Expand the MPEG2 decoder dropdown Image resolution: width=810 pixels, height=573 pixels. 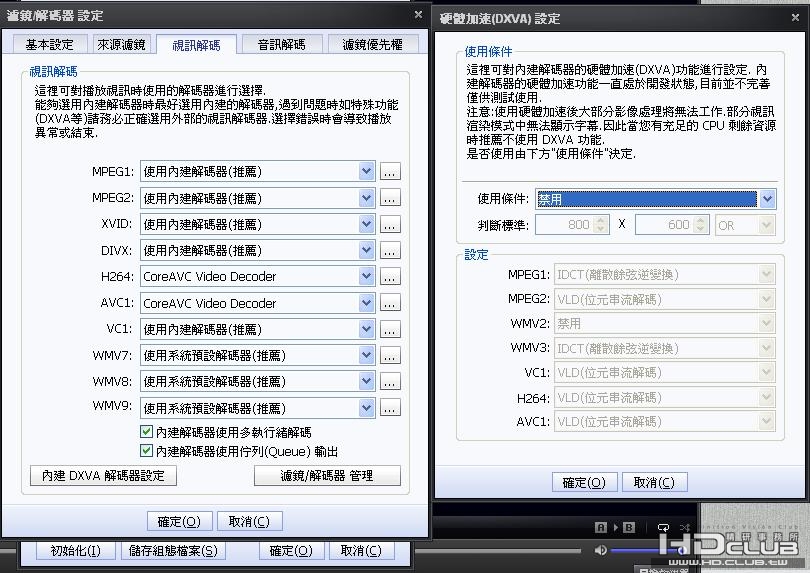[257, 198]
